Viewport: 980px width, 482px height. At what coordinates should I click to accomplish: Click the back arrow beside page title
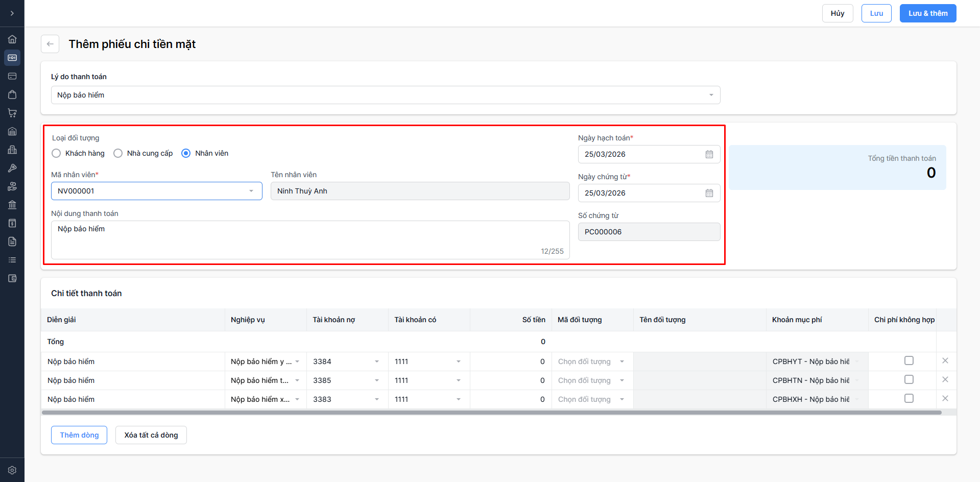pos(50,44)
